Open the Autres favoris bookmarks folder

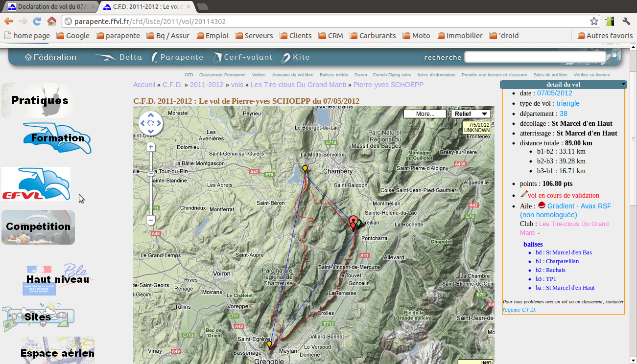click(605, 36)
